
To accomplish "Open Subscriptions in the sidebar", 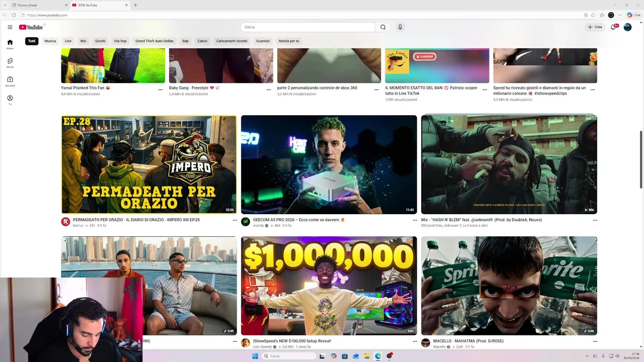I will [10, 81].
